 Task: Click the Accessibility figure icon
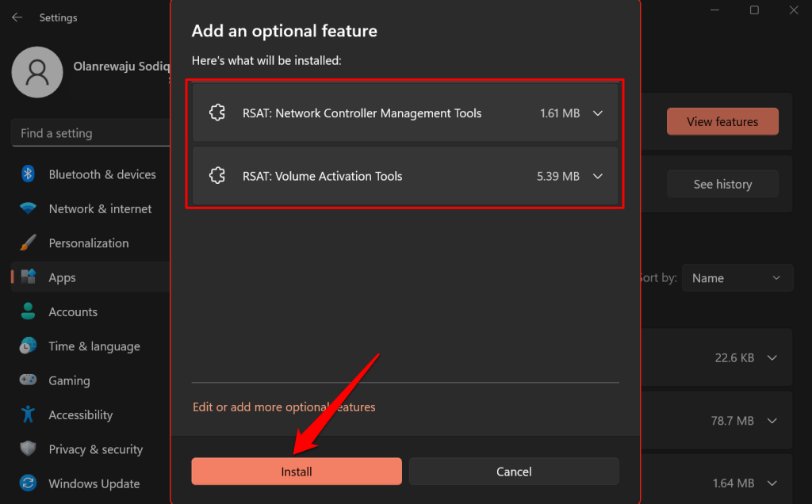click(x=29, y=414)
